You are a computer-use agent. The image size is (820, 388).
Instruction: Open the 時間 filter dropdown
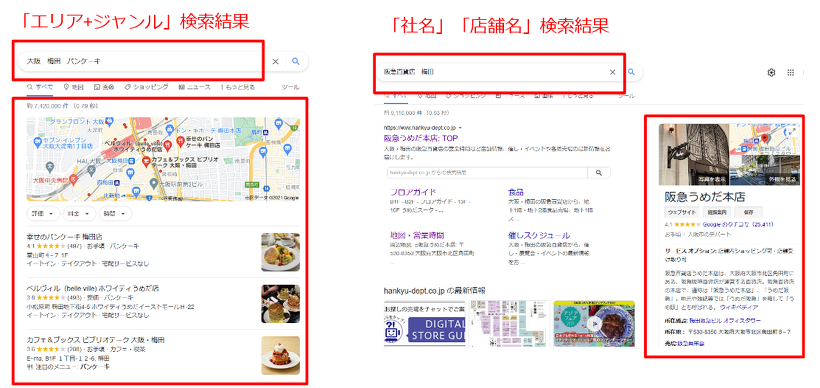tap(115, 214)
